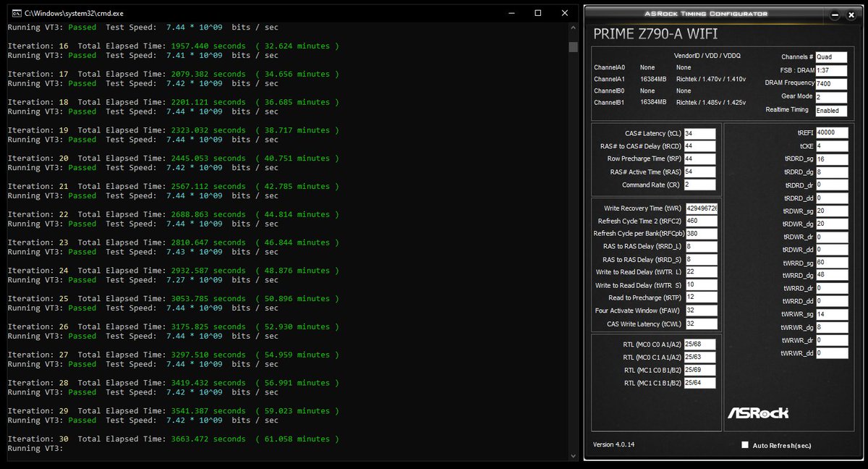Click the cmd.exe vertical scrollbar thumb

pos(573,47)
